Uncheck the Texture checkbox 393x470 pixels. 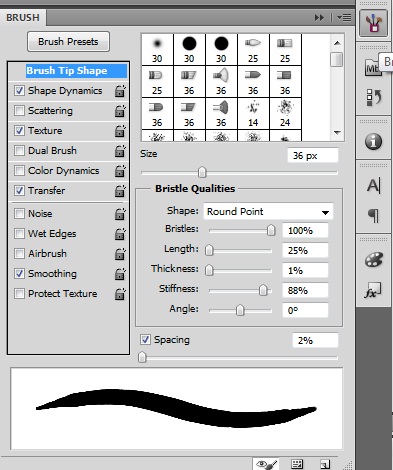19,131
